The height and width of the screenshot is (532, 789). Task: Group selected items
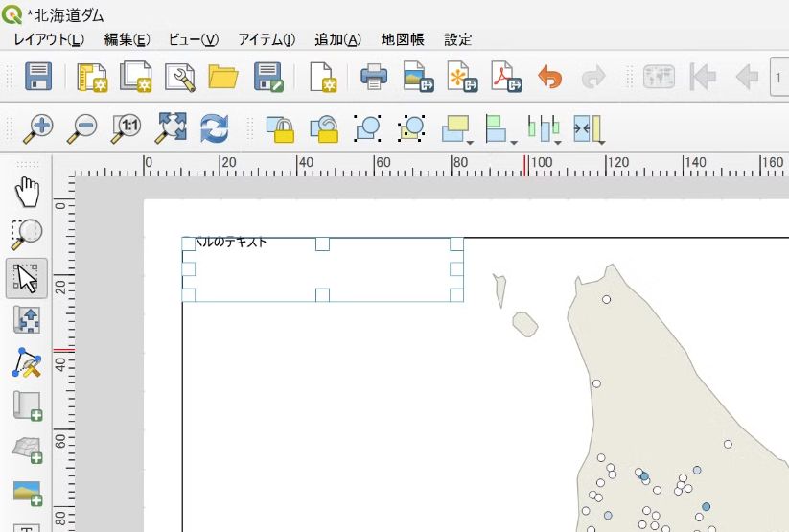point(368,128)
